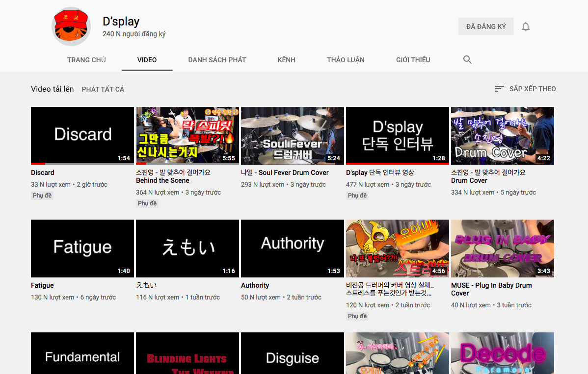The image size is (588, 374).
Task: Open the Giới thiệu tab
Action: [413, 60]
